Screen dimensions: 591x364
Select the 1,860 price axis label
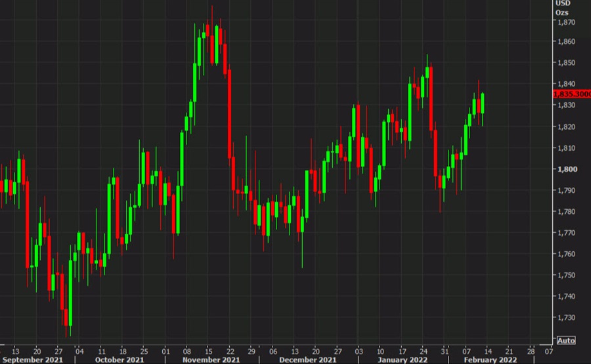click(x=567, y=41)
